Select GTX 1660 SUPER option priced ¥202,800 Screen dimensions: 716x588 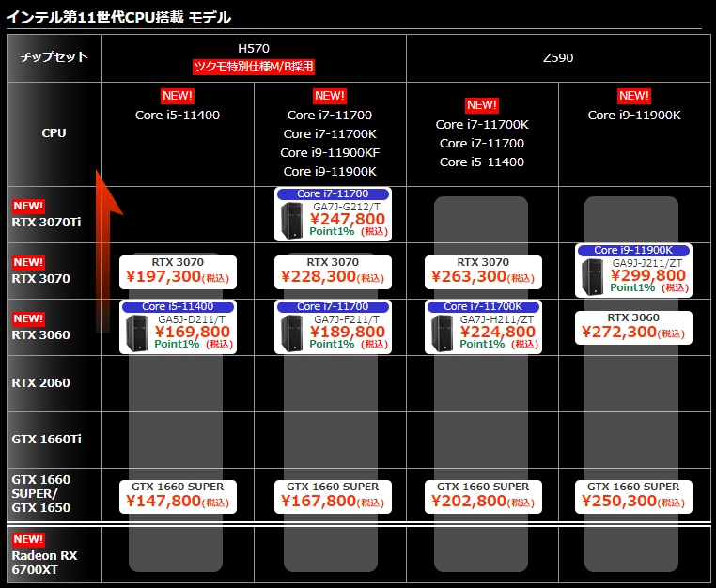point(483,497)
